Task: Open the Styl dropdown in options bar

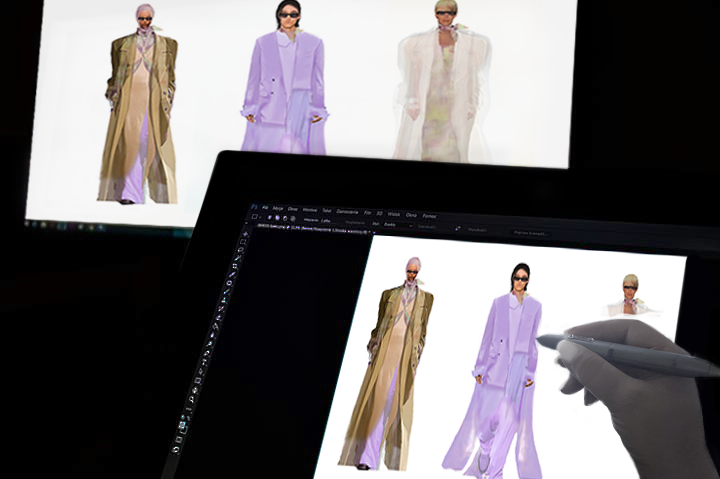Action: pyautogui.click(x=397, y=225)
